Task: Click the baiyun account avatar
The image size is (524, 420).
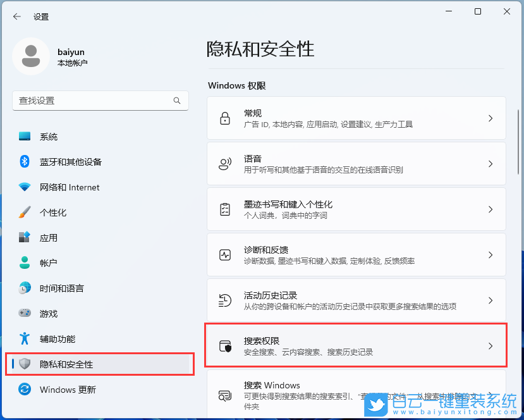Action: 32,56
